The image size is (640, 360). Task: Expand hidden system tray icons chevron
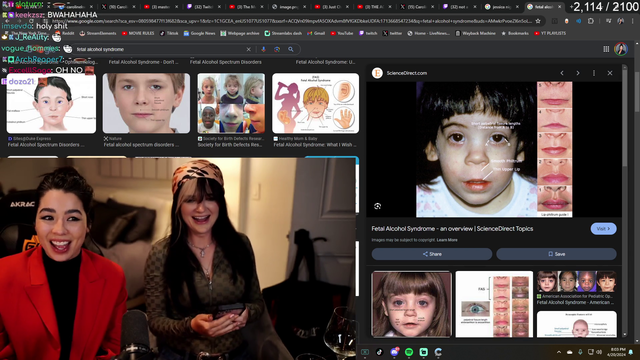(559, 352)
